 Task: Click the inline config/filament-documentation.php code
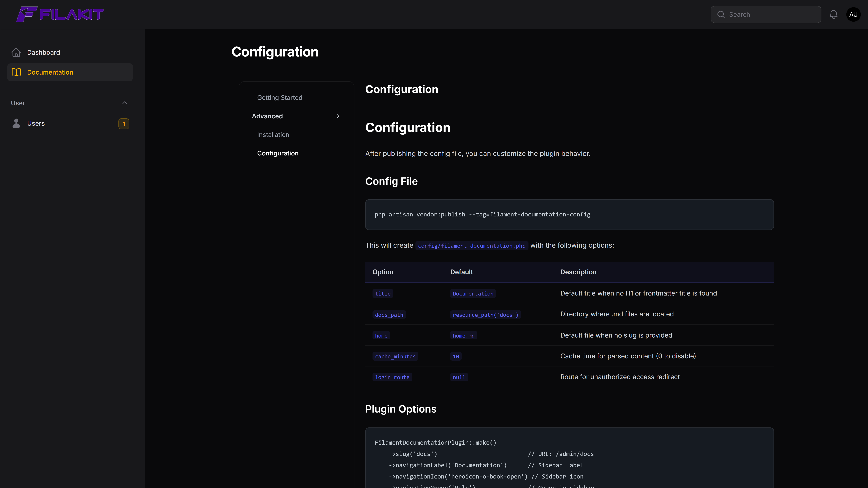coord(472,246)
